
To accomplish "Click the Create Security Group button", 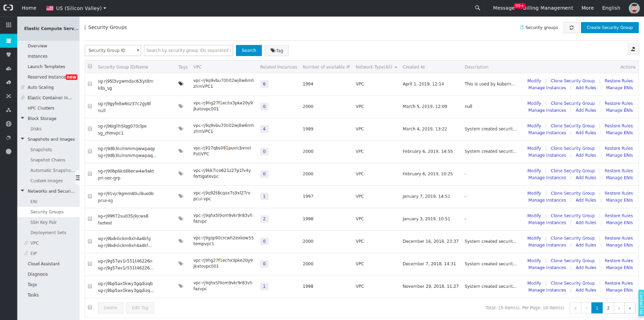I will [x=609, y=28].
